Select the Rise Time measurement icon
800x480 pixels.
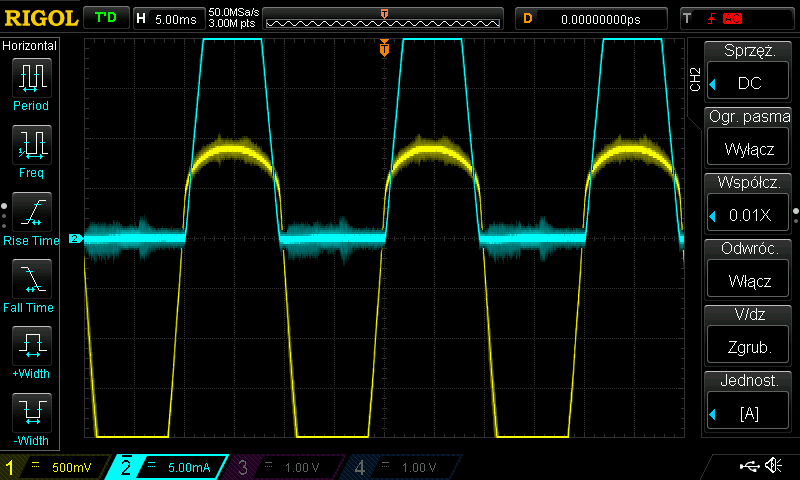pyautogui.click(x=32, y=212)
